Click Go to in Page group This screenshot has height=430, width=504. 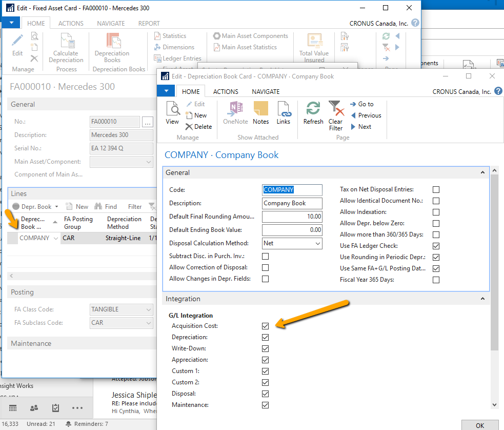pyautogui.click(x=362, y=104)
